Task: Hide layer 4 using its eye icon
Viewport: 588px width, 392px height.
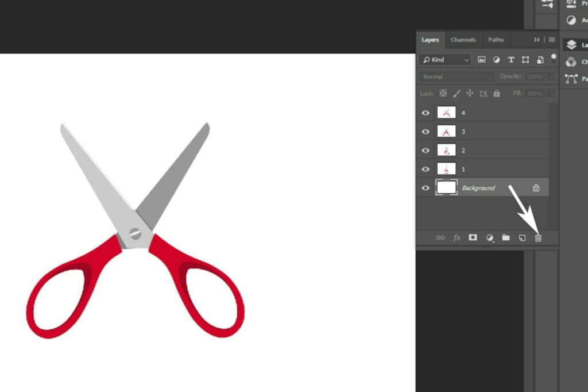Action: coord(425,113)
